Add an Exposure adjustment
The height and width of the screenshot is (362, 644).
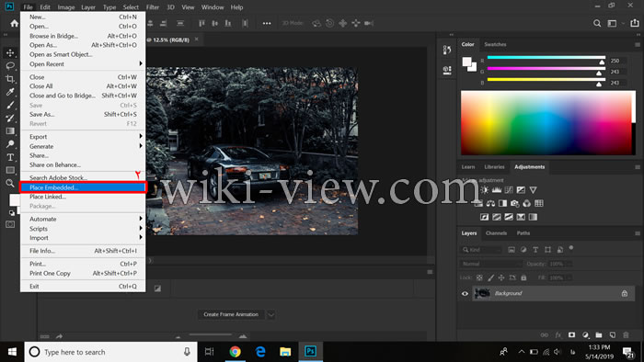(x=521, y=190)
